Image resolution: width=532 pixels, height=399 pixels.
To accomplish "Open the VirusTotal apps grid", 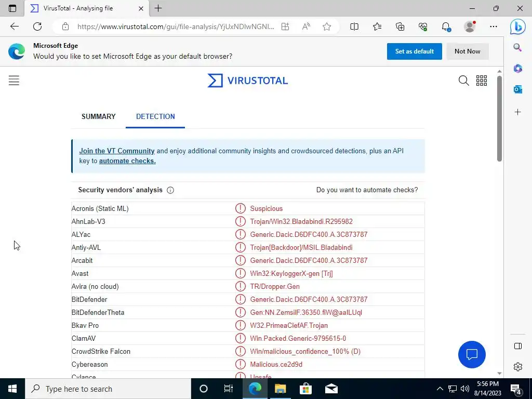I will pyautogui.click(x=482, y=81).
